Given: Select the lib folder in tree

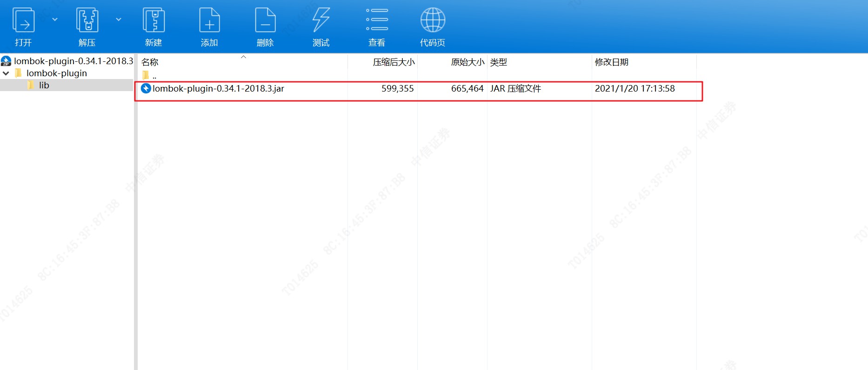Looking at the screenshot, I should [44, 85].
